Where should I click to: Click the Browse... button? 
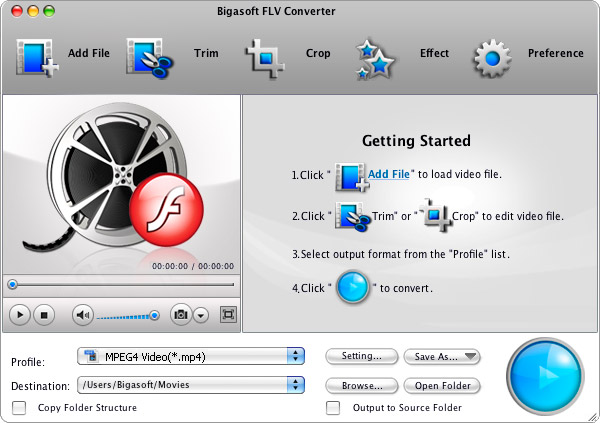[362, 386]
